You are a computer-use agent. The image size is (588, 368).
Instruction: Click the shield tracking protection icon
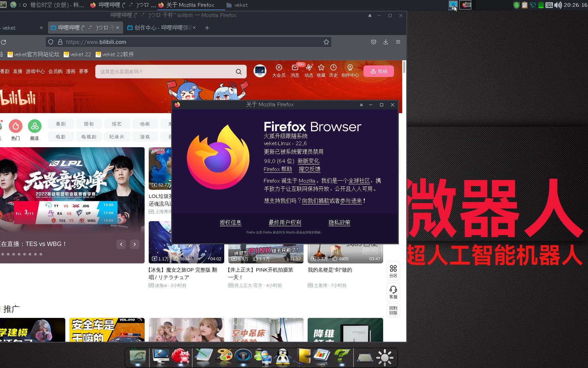tap(51, 42)
